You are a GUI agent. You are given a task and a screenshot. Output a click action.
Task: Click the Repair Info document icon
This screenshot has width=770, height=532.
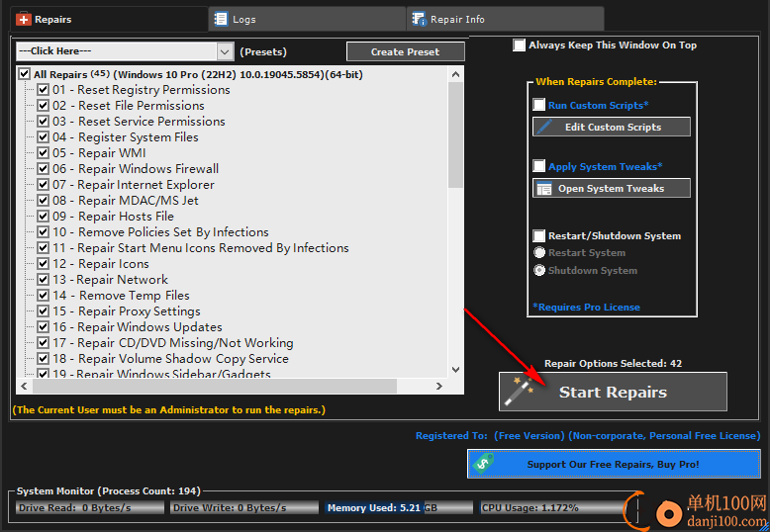[419, 19]
